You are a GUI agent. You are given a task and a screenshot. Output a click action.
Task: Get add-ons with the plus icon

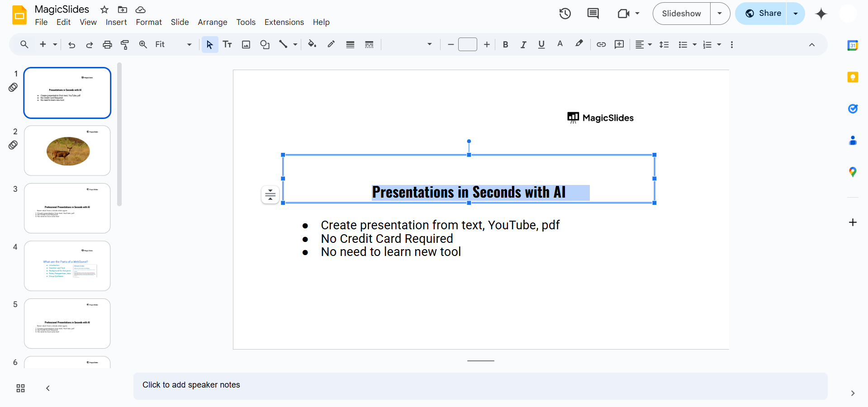(853, 222)
